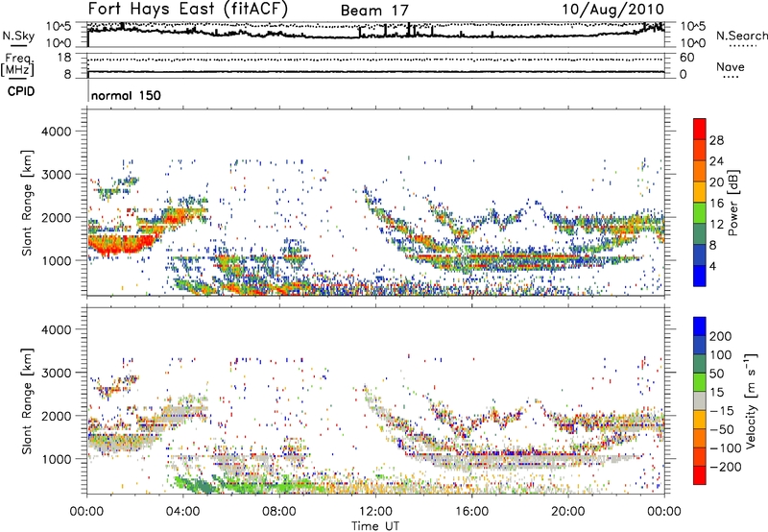768x532 pixels.
Task: Click the '-100' tick on Velocity colorbar
Action: 726,448
